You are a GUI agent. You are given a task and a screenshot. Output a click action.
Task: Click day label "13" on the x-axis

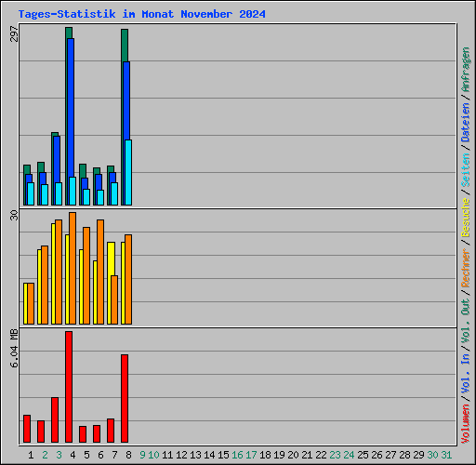pyautogui.click(x=195, y=455)
